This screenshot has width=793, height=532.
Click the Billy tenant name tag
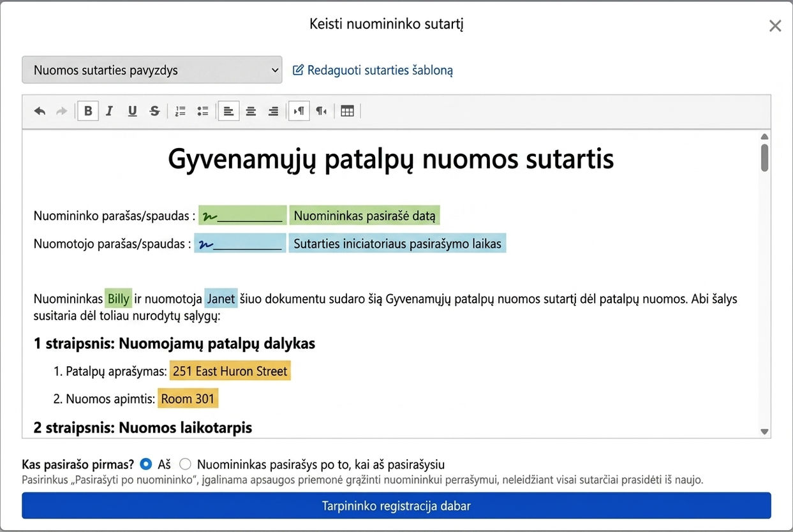click(x=119, y=299)
